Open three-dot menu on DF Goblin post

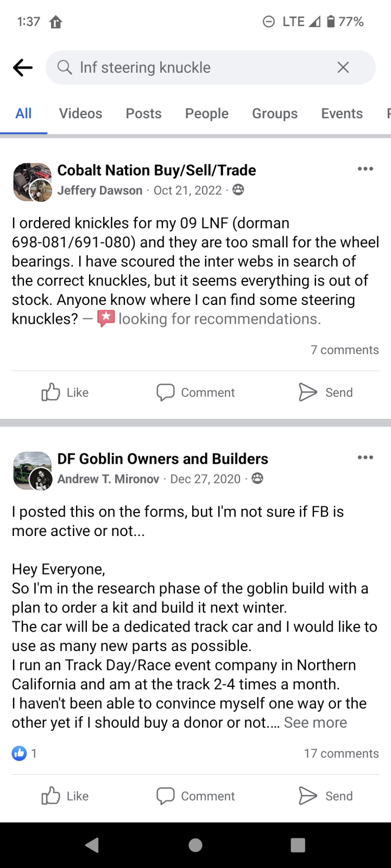(x=365, y=457)
